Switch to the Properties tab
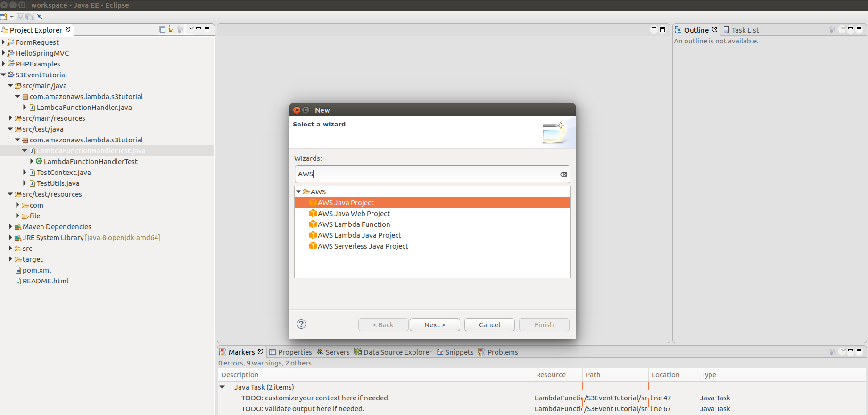868x415 pixels. 290,352
